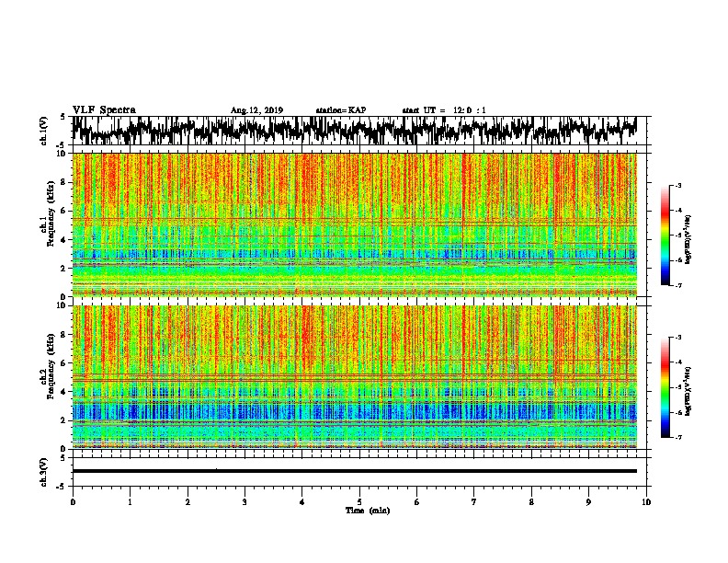Click time axis tick label "9"
Viewport: 728px width, 563px height.
[588, 502]
